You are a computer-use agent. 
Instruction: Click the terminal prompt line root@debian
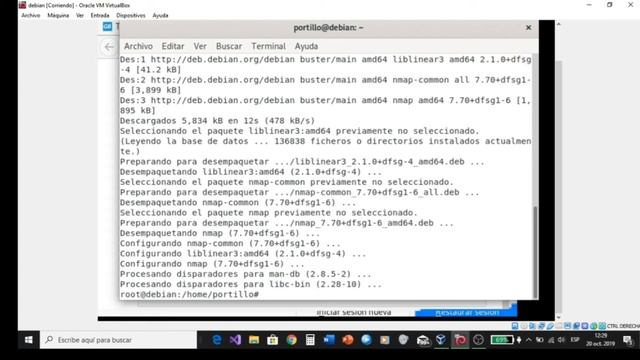[189, 294]
